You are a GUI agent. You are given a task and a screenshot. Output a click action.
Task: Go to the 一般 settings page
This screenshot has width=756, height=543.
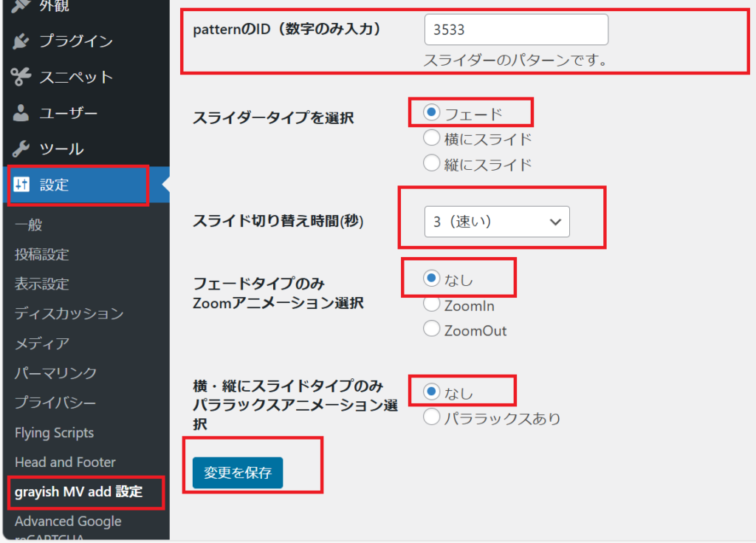pyautogui.click(x=28, y=225)
